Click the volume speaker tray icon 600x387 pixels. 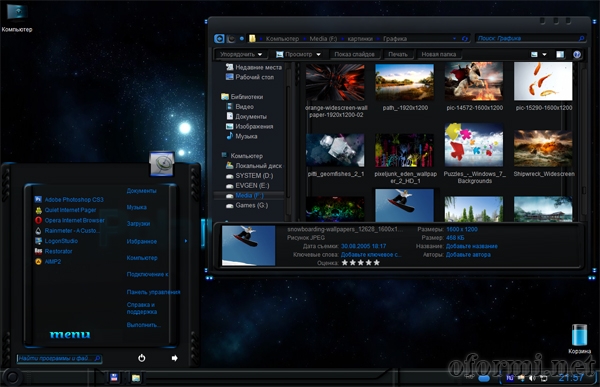point(532,378)
